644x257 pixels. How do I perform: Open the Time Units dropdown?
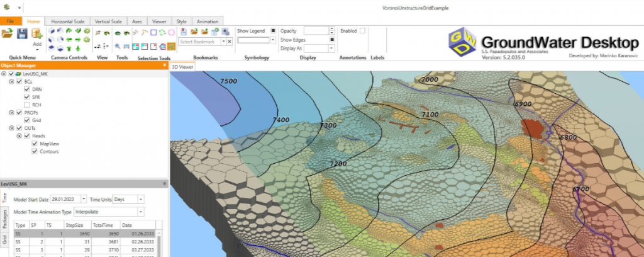[140, 199]
